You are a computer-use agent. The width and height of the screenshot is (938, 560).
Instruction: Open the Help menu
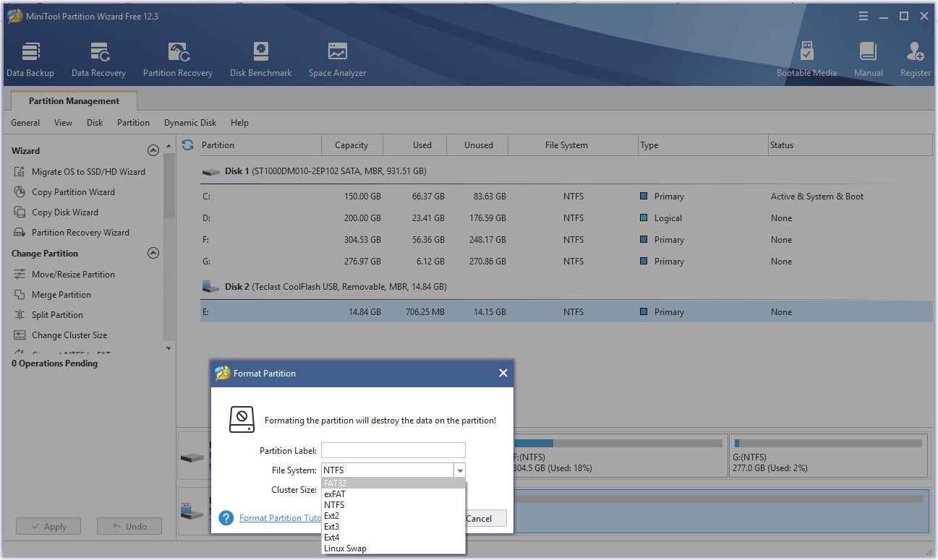[239, 123]
